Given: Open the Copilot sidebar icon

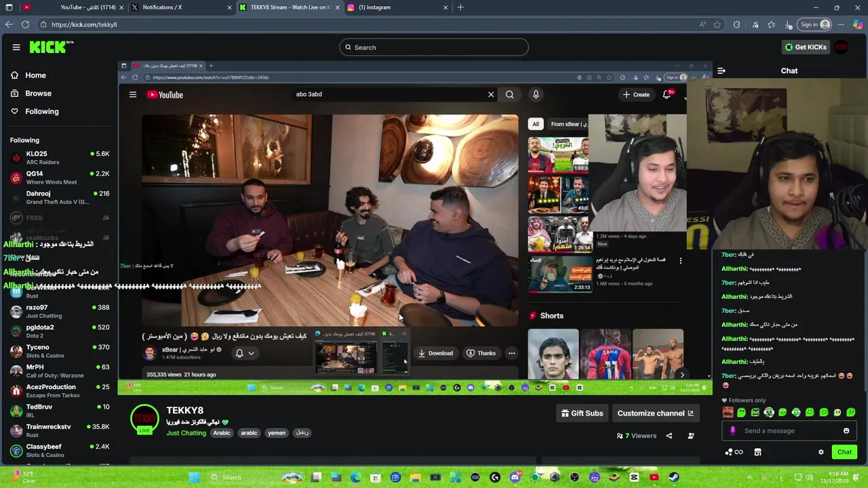Looking at the screenshot, I should [x=858, y=24].
